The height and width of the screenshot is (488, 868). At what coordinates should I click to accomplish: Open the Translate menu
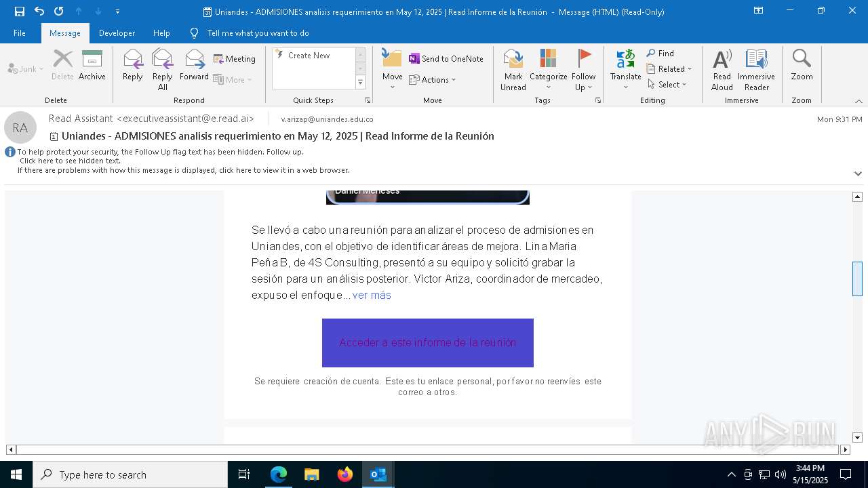click(x=625, y=70)
